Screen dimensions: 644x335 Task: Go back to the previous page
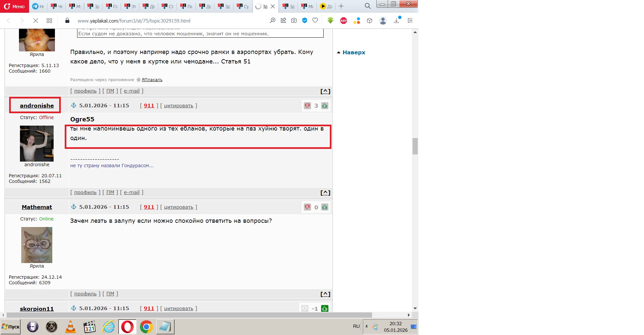[x=9, y=21]
